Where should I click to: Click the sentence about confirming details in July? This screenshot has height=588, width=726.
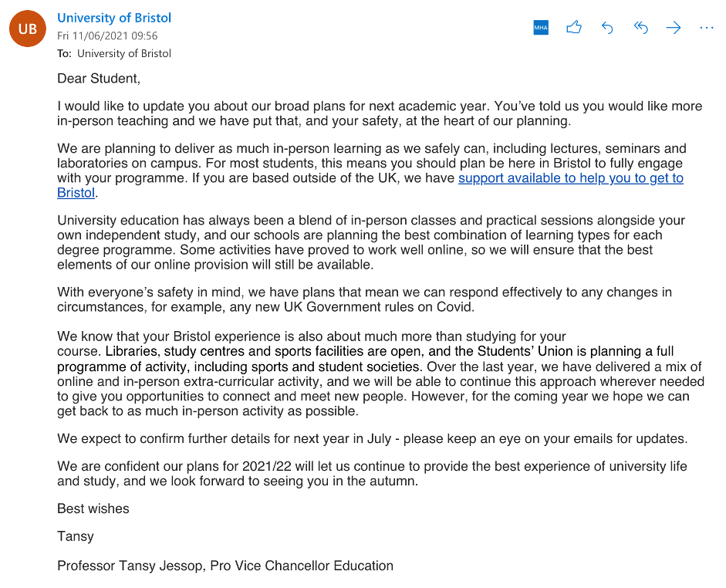point(372,438)
